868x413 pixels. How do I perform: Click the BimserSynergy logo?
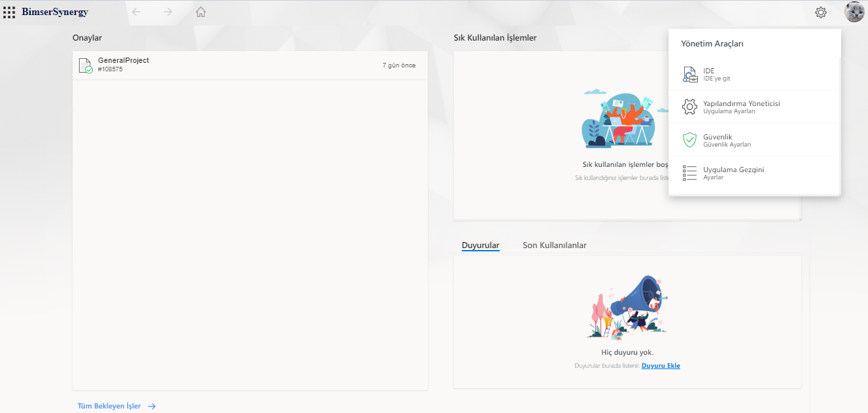coord(55,12)
